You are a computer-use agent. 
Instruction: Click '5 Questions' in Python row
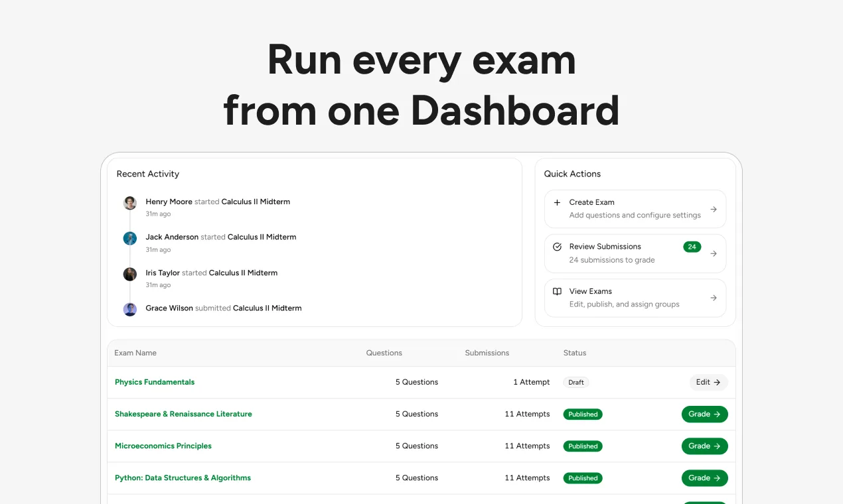(x=417, y=477)
